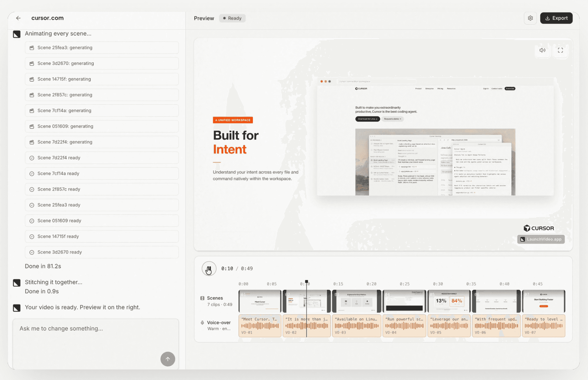Pause the video playback
588x380 pixels.
209,269
